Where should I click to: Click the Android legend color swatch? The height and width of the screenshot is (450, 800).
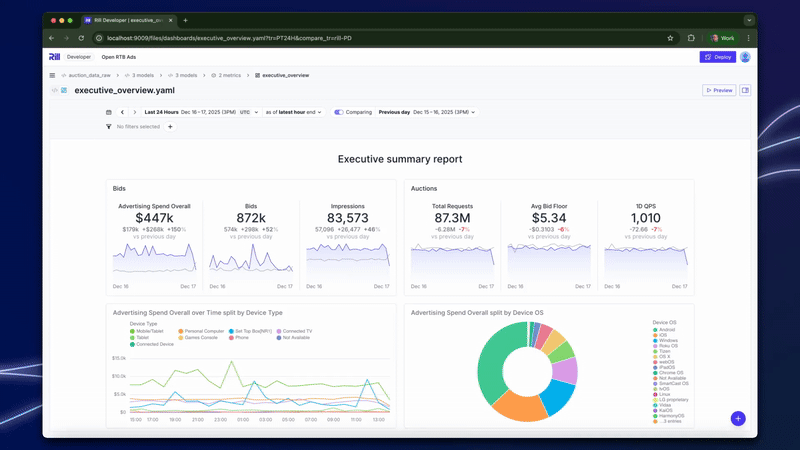tap(654, 329)
